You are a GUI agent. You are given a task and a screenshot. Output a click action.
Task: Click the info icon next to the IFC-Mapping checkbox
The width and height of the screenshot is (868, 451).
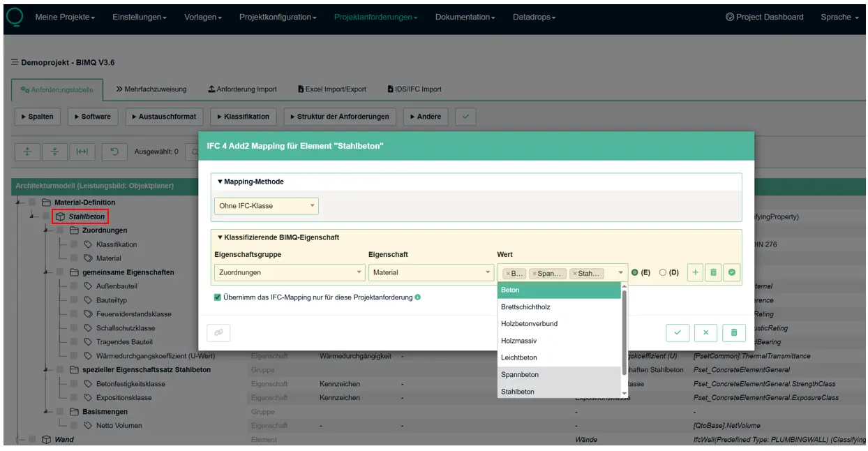click(417, 297)
